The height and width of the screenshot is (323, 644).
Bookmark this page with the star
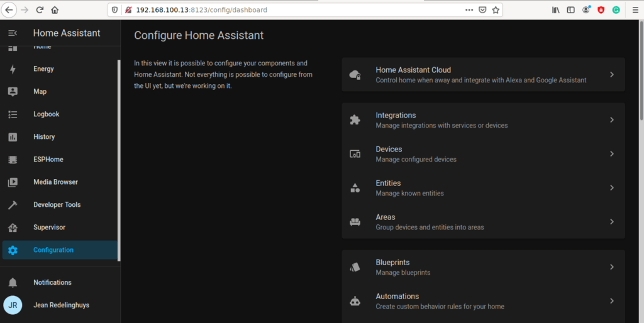pos(496,10)
